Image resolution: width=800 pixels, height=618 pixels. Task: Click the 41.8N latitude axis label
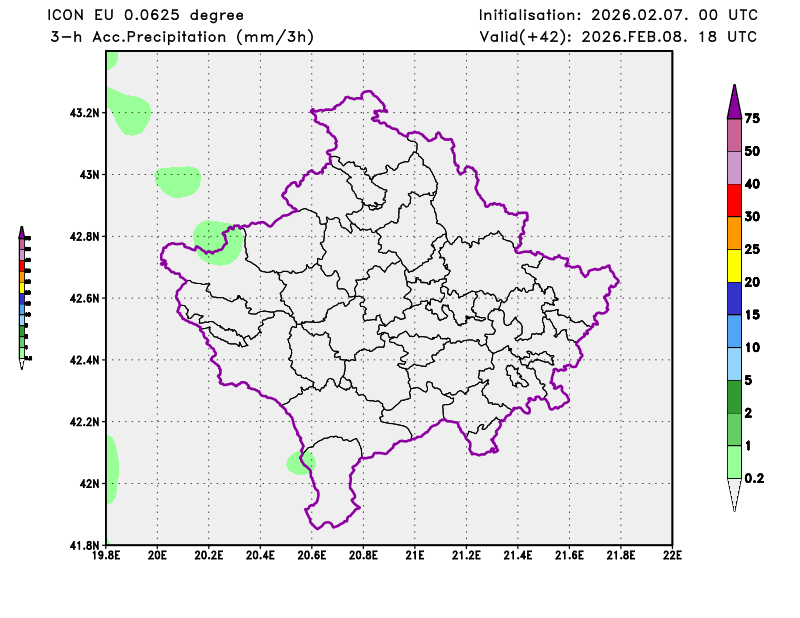pos(84,545)
